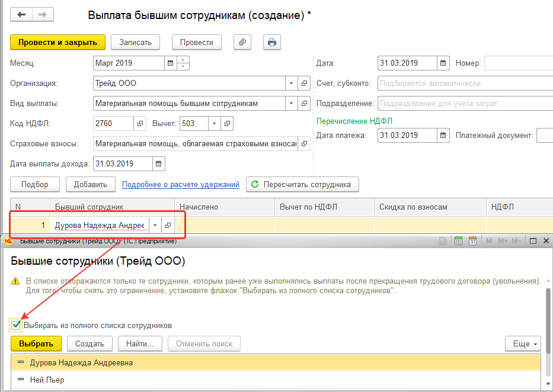The height and width of the screenshot is (392, 553).
Task: Open calendar for the Дата field
Action: click(x=443, y=63)
